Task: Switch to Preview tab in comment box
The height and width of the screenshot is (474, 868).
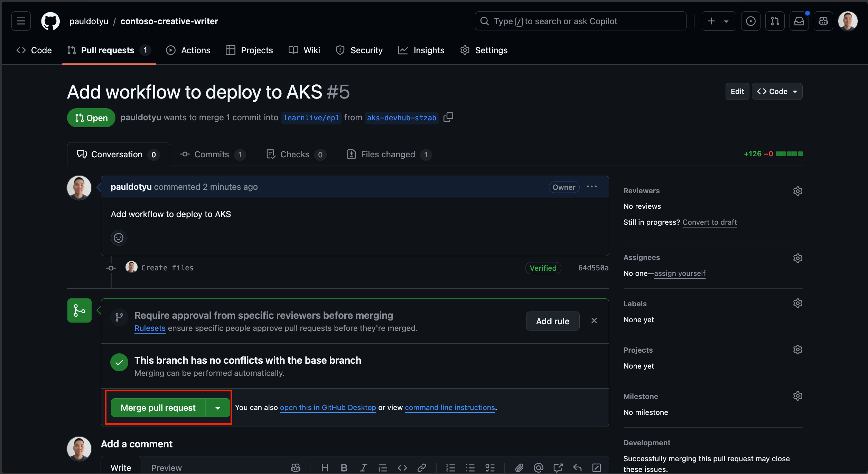Action: click(166, 468)
